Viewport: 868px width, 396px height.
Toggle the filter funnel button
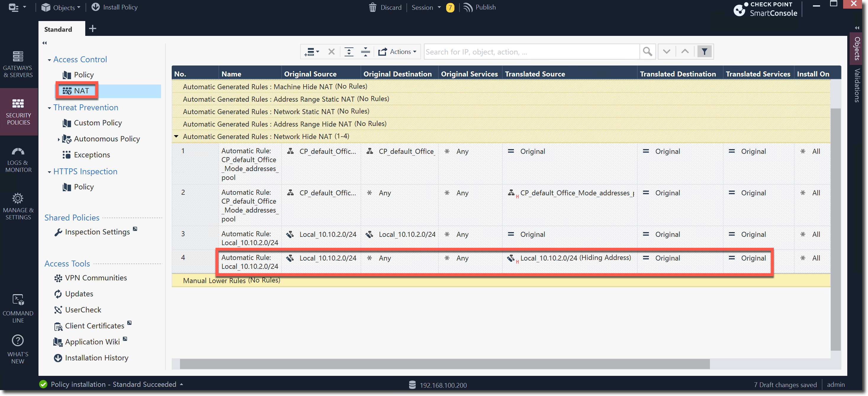click(x=704, y=52)
